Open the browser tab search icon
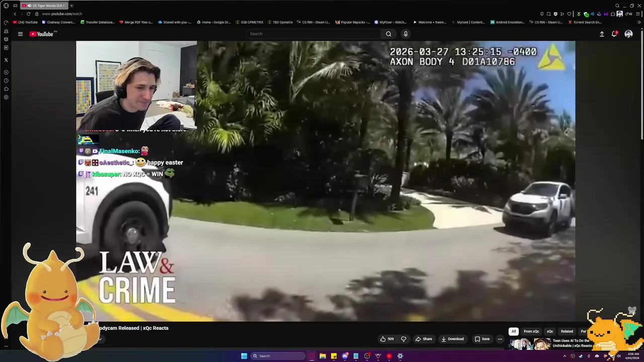 [617, 6]
